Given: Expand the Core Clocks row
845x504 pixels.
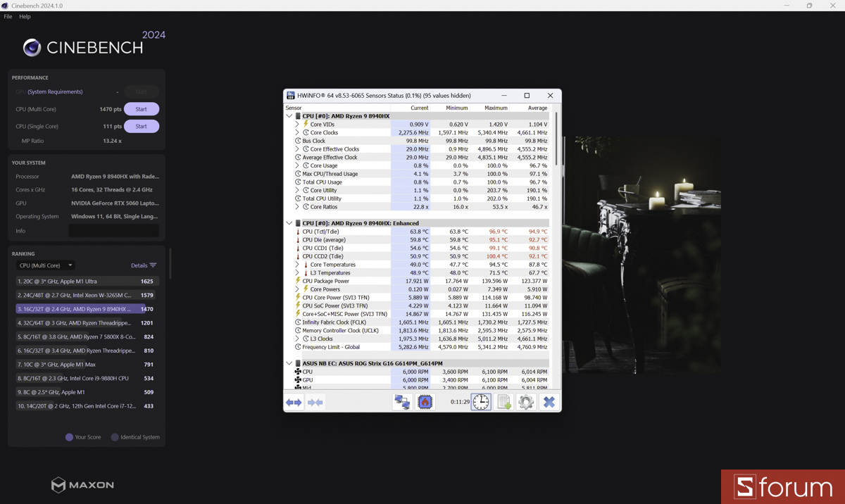Looking at the screenshot, I should 297,132.
